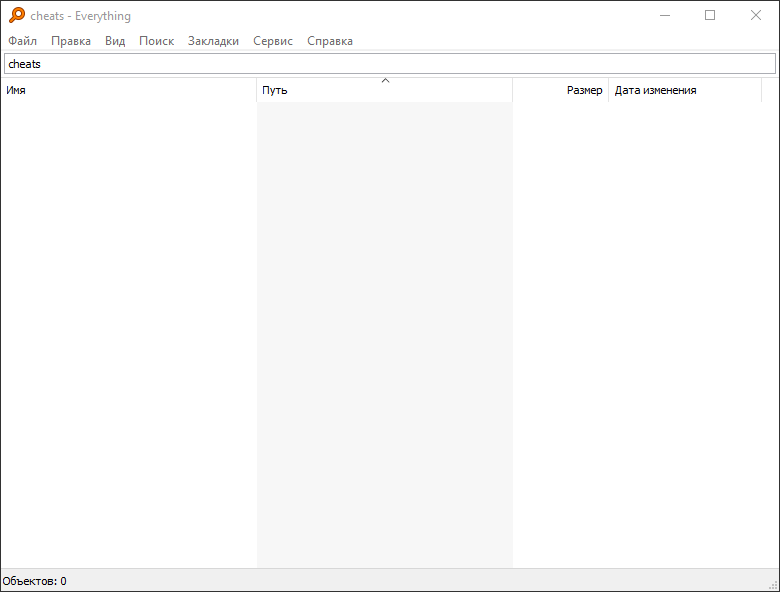Open the Вид menu
The height and width of the screenshot is (592, 780).
(x=115, y=41)
